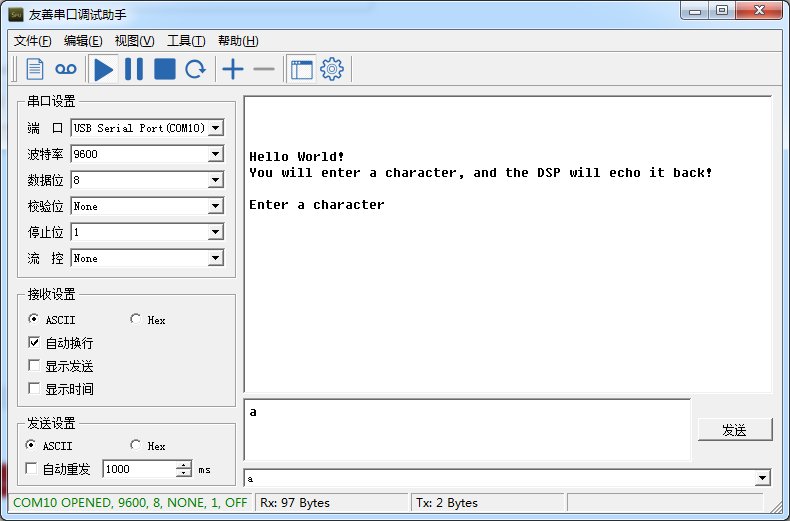Stop serial port with square stop icon
The height and width of the screenshot is (521, 790).
165,69
